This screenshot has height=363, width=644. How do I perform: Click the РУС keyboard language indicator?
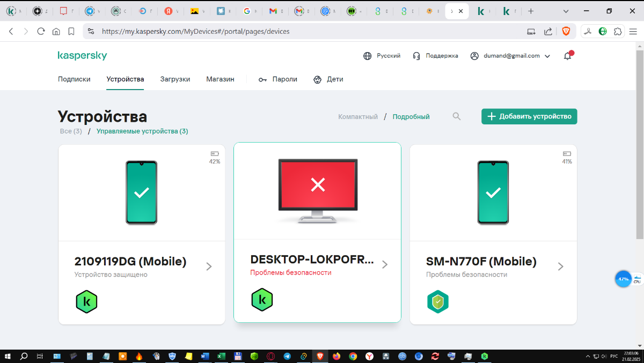coord(614,356)
